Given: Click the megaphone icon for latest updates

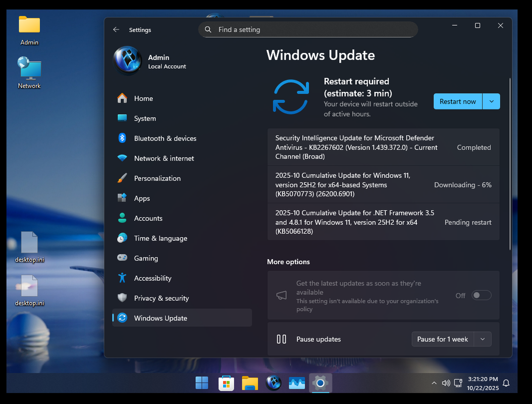Looking at the screenshot, I should (x=281, y=295).
